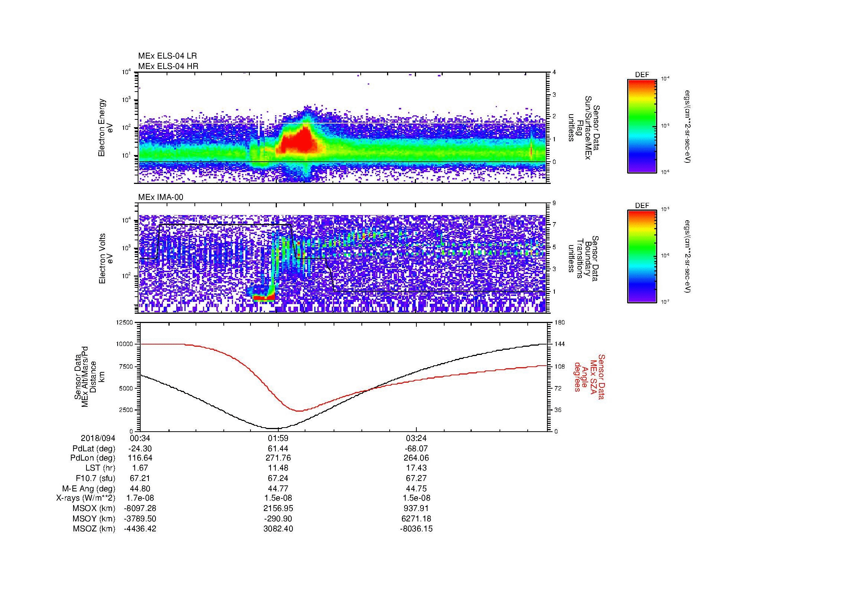This screenshot has width=868, height=613.
Task: Click the 'PdLon (deg)' row label
Action: pos(93,458)
